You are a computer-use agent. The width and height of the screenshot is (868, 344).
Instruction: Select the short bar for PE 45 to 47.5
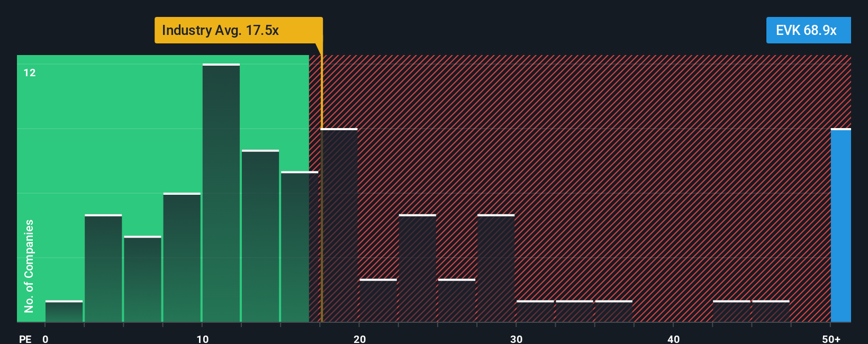771,311
